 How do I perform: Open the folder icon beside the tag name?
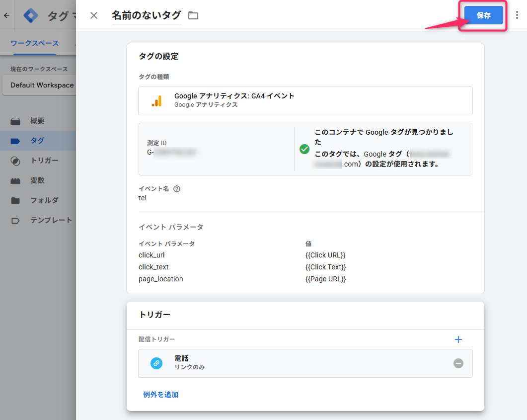click(x=193, y=16)
